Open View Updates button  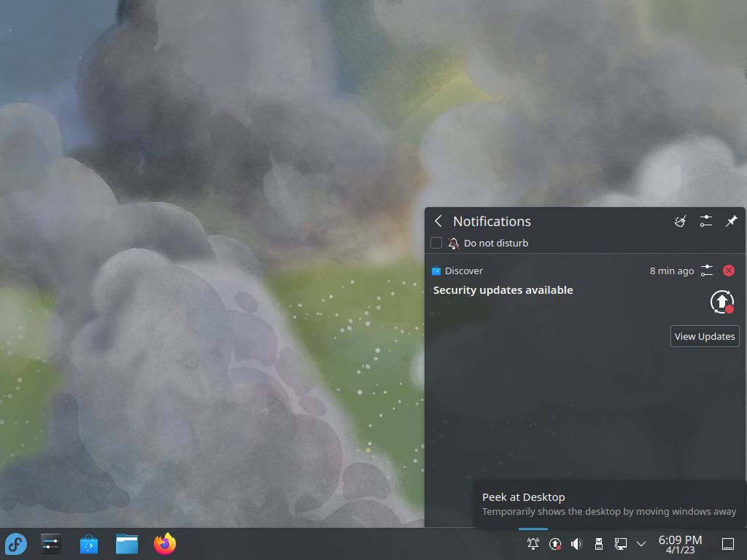tap(705, 336)
